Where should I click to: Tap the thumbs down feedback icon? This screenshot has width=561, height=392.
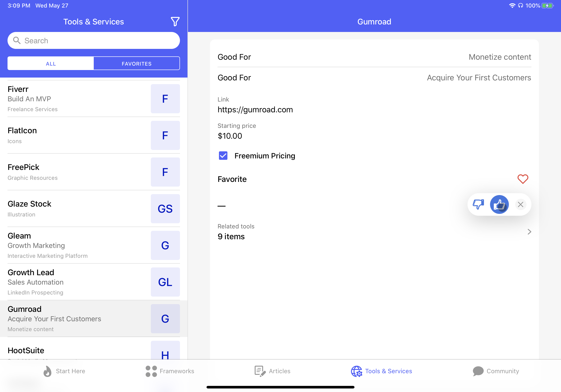[478, 204]
